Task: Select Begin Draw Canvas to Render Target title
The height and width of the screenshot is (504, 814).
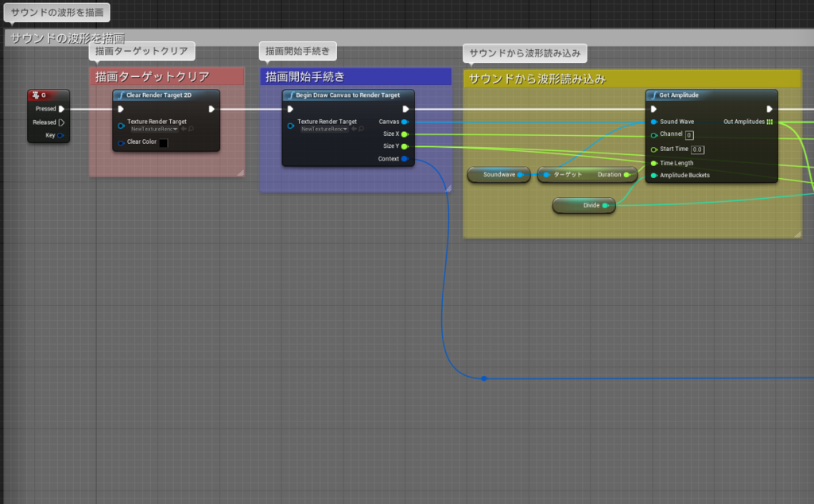Action: (348, 95)
